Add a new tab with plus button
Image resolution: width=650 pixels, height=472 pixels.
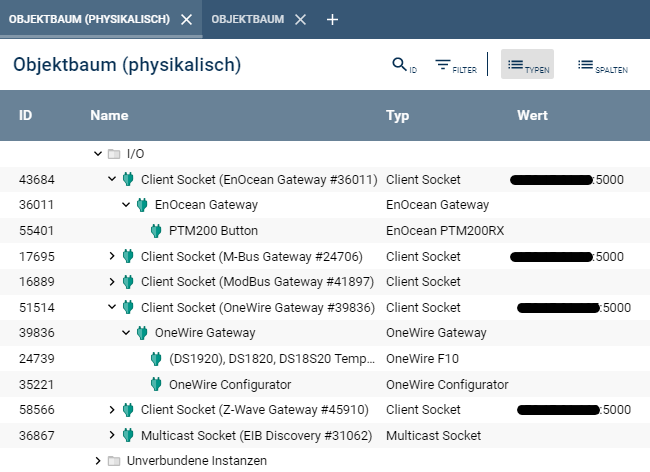click(x=333, y=19)
